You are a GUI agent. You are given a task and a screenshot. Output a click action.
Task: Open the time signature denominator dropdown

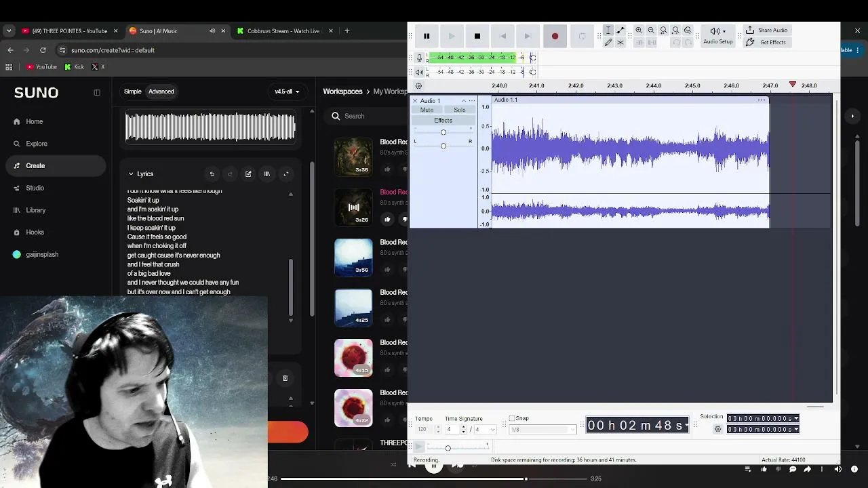click(x=485, y=430)
